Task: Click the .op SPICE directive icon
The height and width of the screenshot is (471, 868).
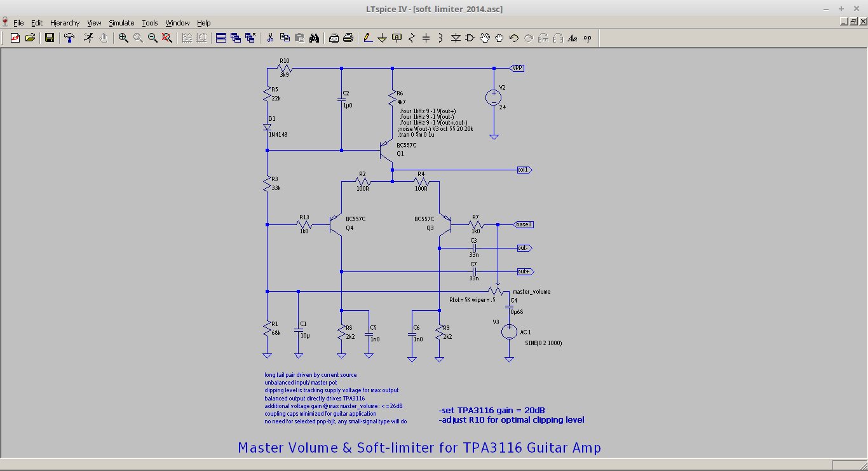Action: (x=587, y=38)
